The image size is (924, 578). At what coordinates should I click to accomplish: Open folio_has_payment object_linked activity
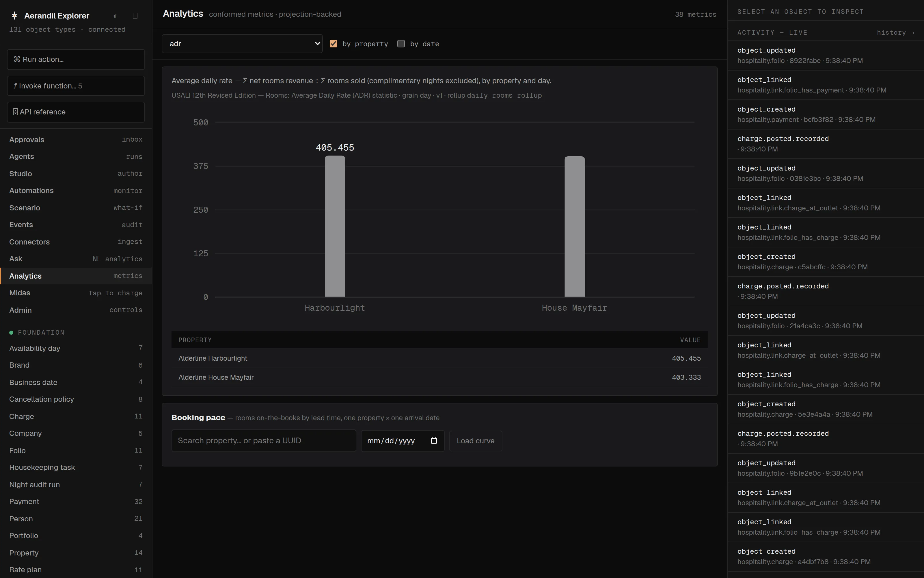pyautogui.click(x=826, y=85)
